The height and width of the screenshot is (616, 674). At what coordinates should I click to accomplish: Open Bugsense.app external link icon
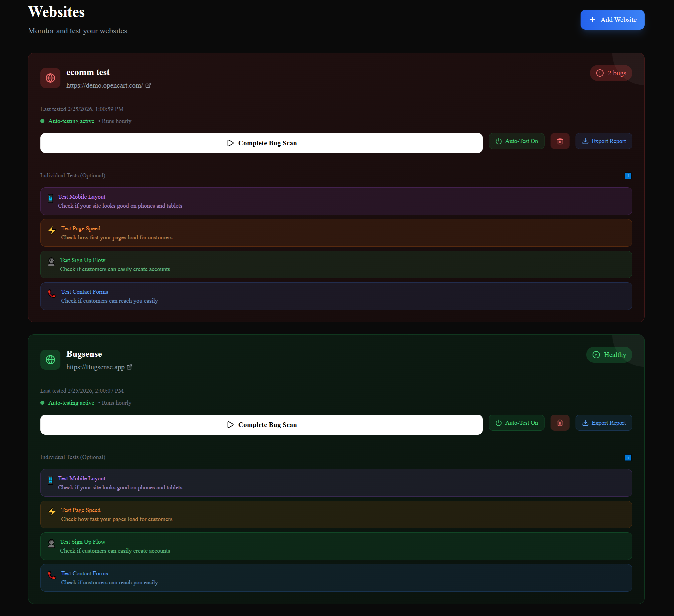[x=129, y=367]
